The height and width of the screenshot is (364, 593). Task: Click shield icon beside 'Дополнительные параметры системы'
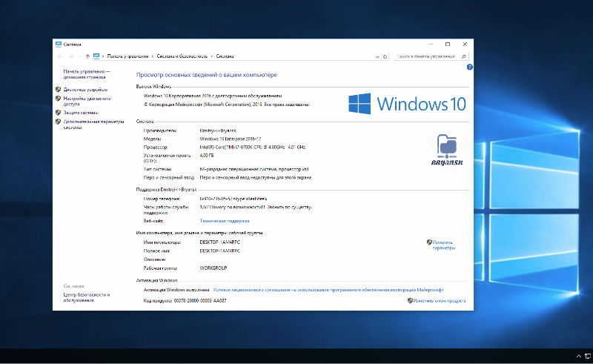(58, 122)
